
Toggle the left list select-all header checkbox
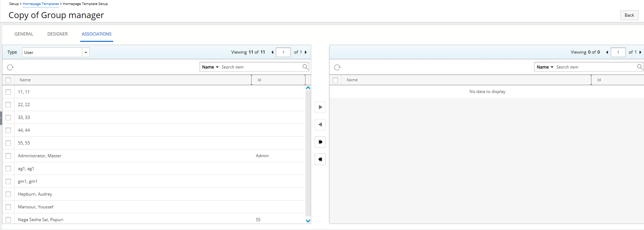point(8,80)
